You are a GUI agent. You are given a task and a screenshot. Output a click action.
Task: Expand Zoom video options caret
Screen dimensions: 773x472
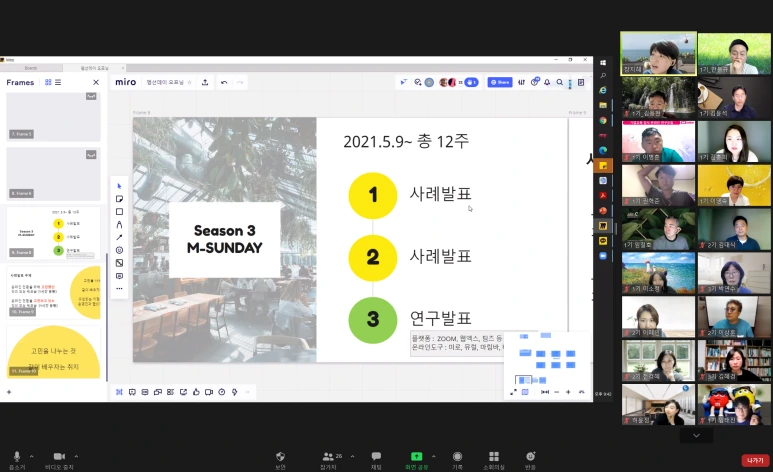76,456
